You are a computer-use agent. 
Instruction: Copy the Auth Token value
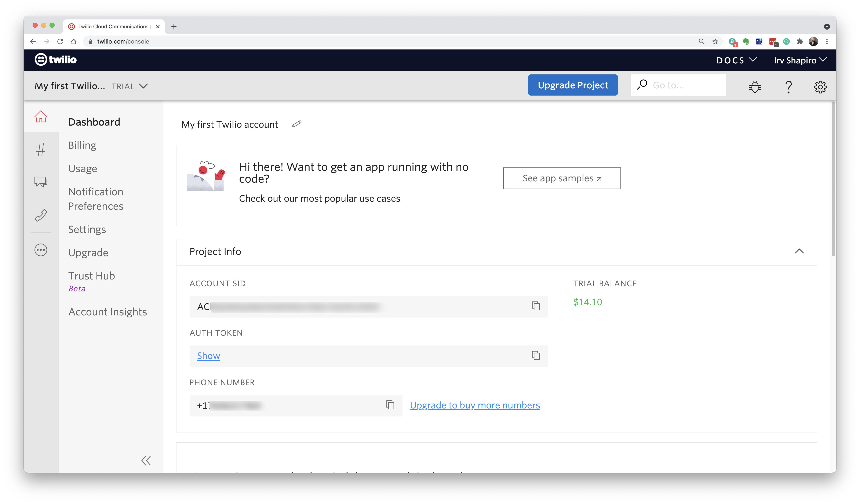click(x=536, y=355)
